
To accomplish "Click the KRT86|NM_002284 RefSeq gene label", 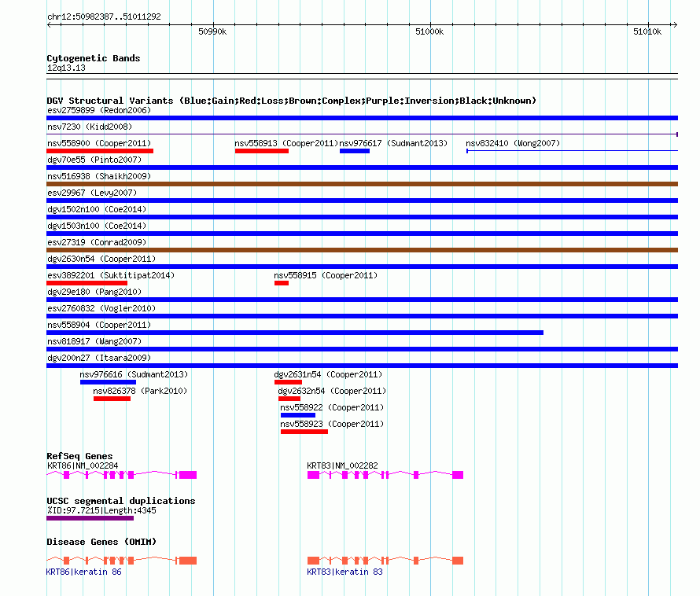I will [83, 465].
